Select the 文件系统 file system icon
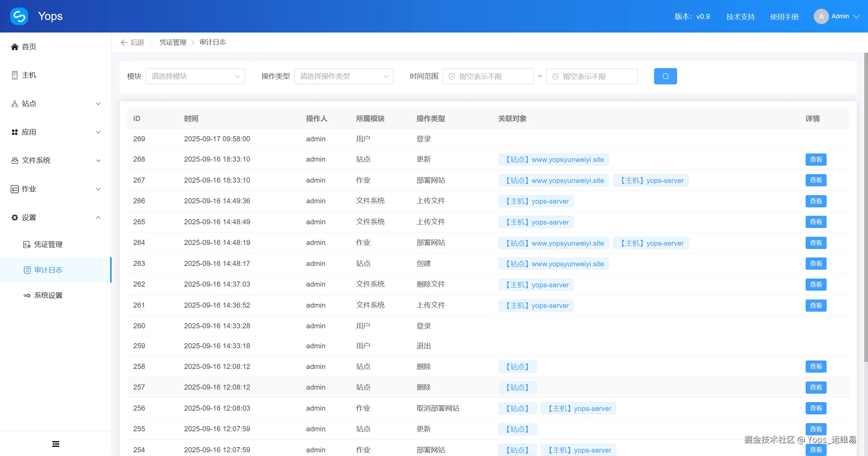 point(15,161)
